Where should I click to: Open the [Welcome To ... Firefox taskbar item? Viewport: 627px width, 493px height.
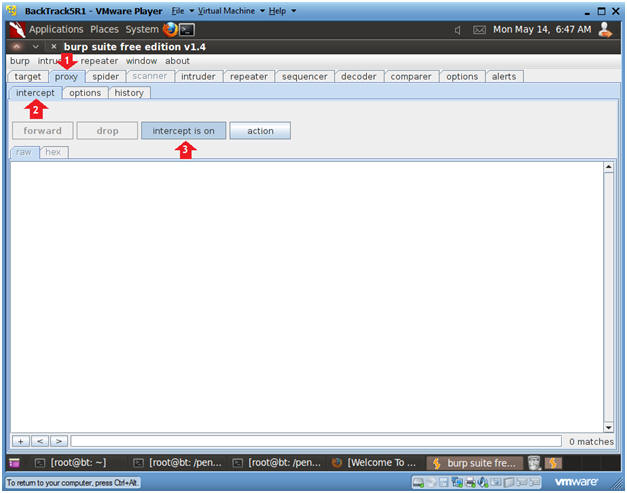[374, 463]
